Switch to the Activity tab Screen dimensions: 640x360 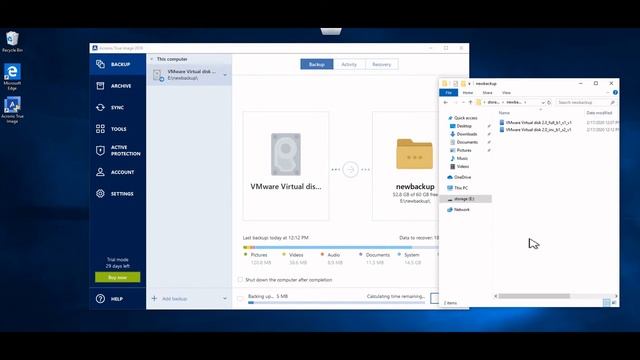349,64
